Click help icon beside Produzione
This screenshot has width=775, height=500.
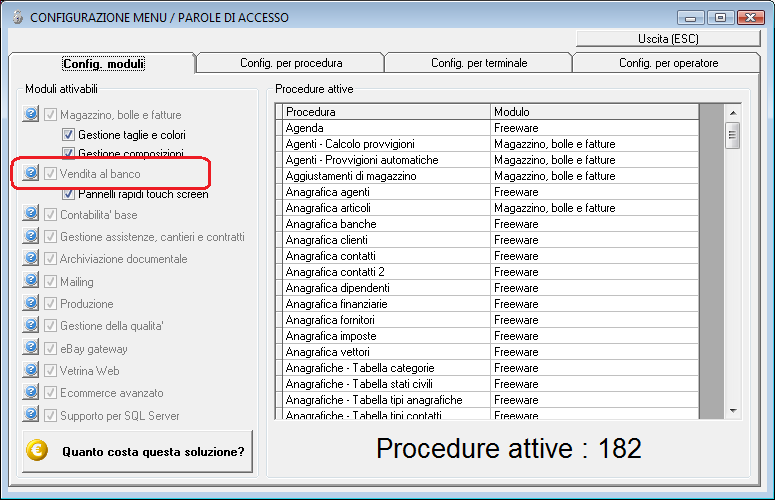[31, 303]
